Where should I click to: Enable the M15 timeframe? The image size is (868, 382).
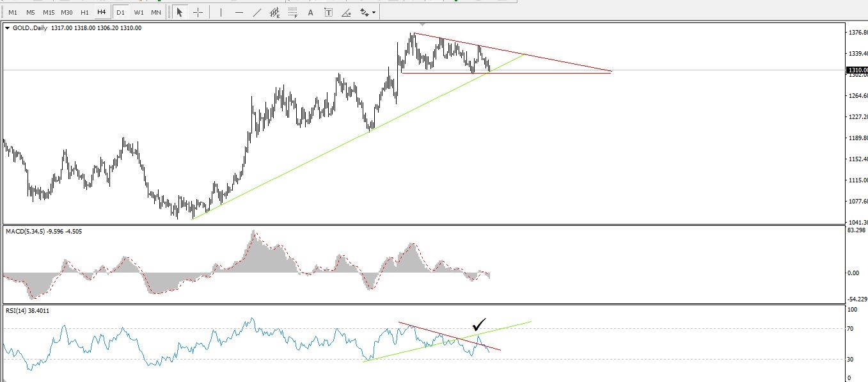(49, 12)
